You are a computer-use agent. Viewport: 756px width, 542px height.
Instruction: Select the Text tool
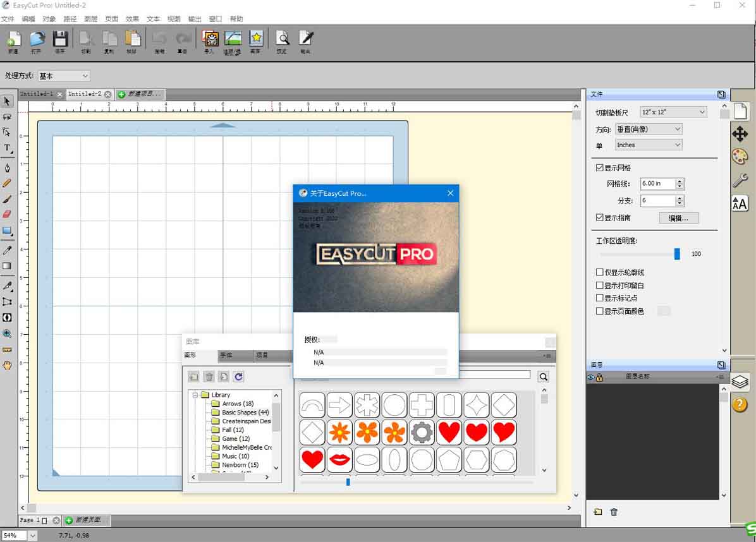(x=7, y=148)
